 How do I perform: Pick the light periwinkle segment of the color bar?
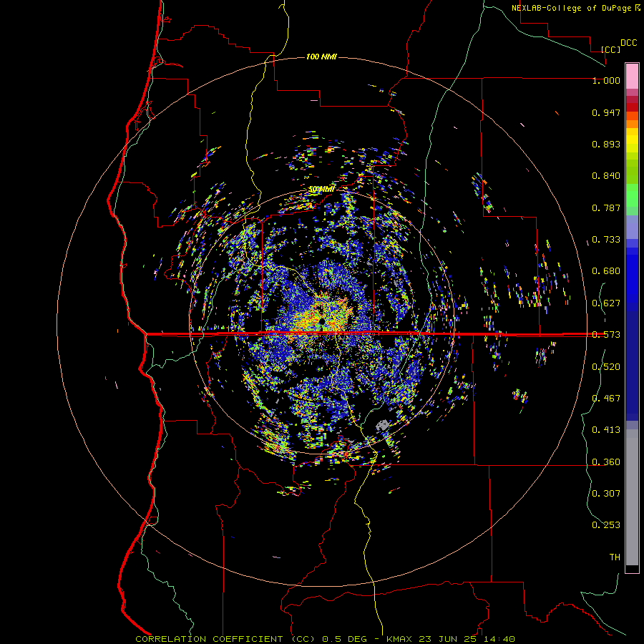[x=632, y=227]
